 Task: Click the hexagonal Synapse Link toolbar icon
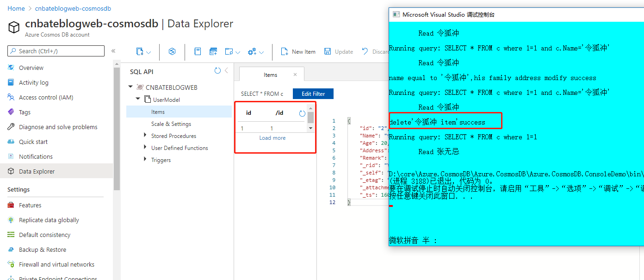click(x=172, y=52)
